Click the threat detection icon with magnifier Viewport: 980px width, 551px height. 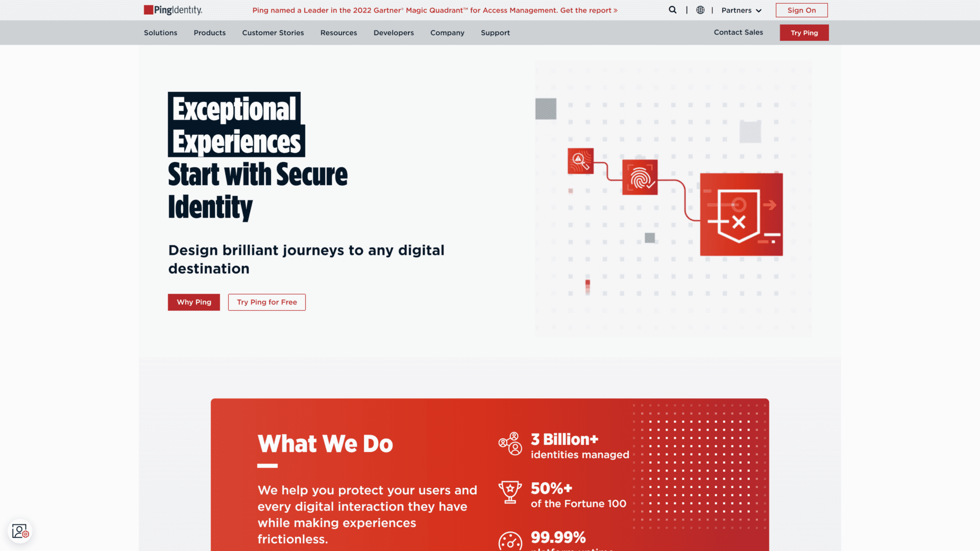[x=580, y=160]
